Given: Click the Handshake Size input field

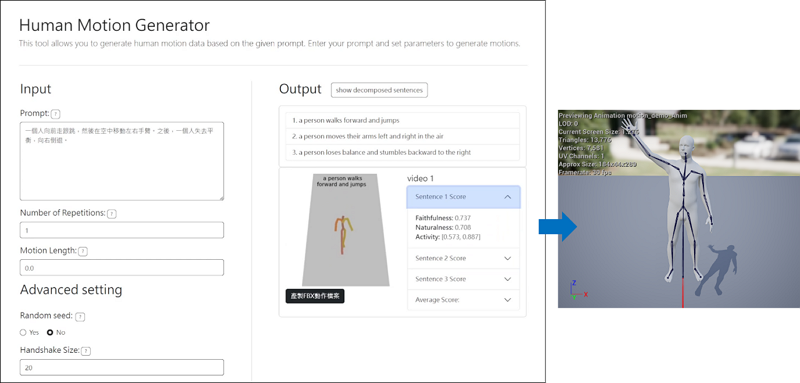Looking at the screenshot, I should (121, 367).
